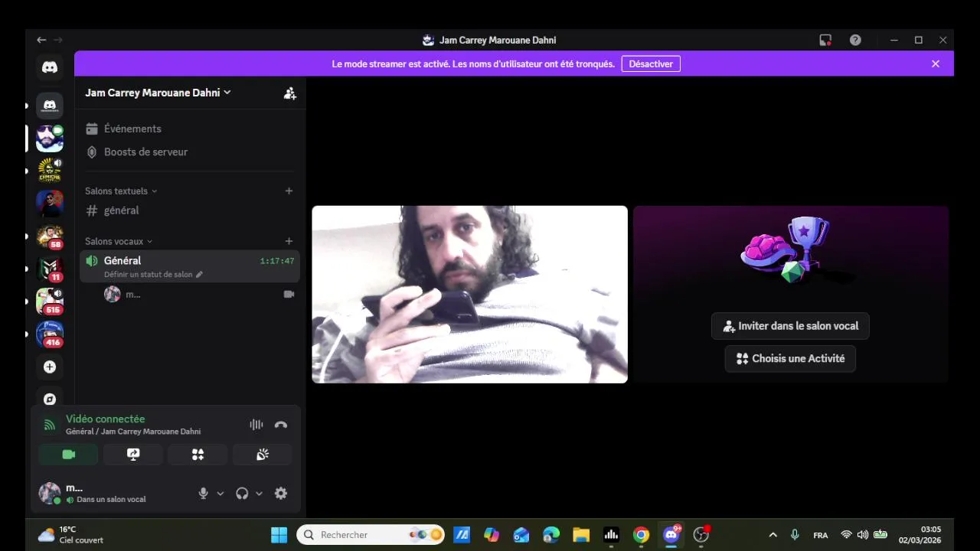
Task: Open the activities launcher button
Action: tap(198, 455)
